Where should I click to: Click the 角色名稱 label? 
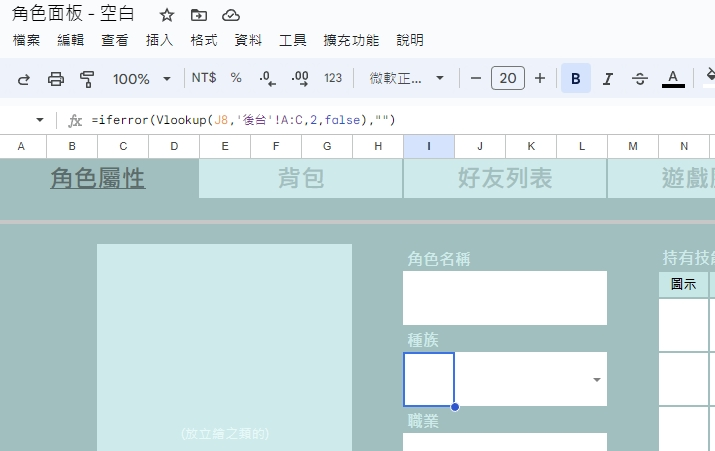[439, 259]
